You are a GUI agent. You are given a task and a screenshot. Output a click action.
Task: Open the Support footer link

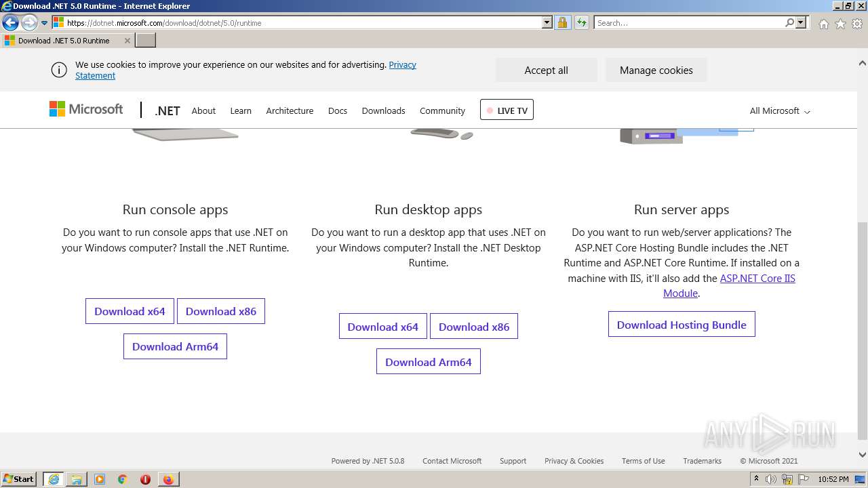[513, 461]
